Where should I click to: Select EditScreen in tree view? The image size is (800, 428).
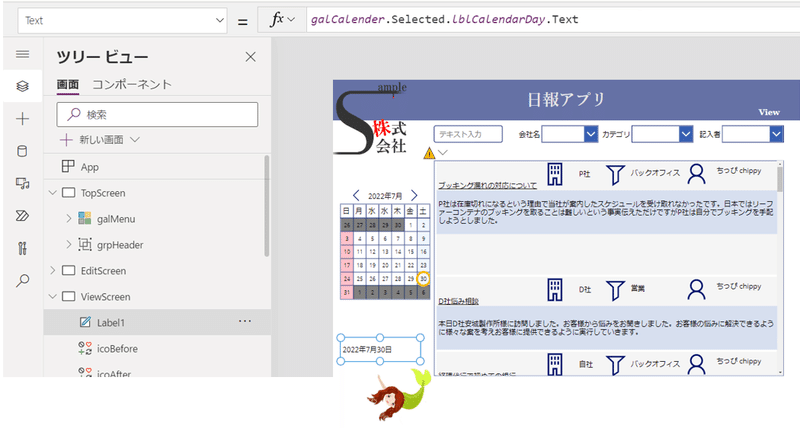click(x=103, y=271)
